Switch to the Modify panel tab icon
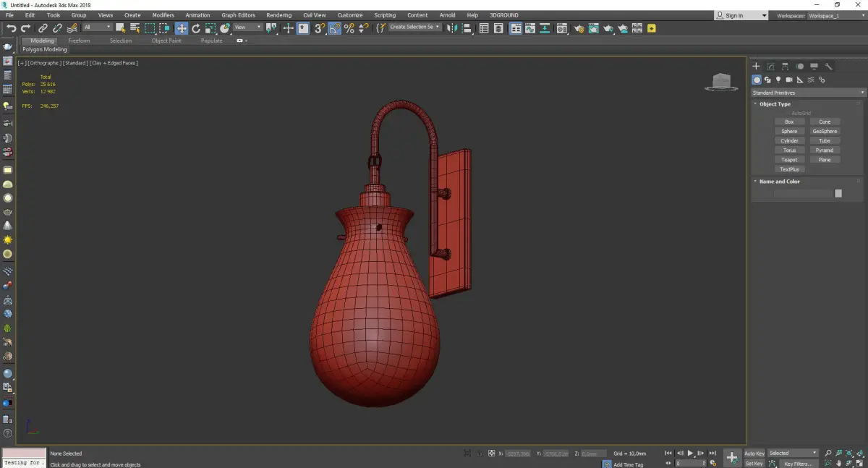The width and height of the screenshot is (868, 468). pyautogui.click(x=771, y=67)
